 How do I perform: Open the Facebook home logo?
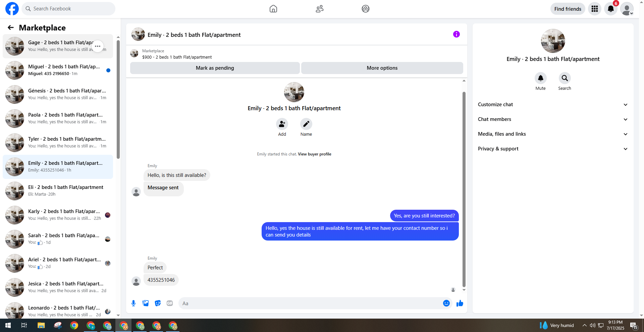12,9
